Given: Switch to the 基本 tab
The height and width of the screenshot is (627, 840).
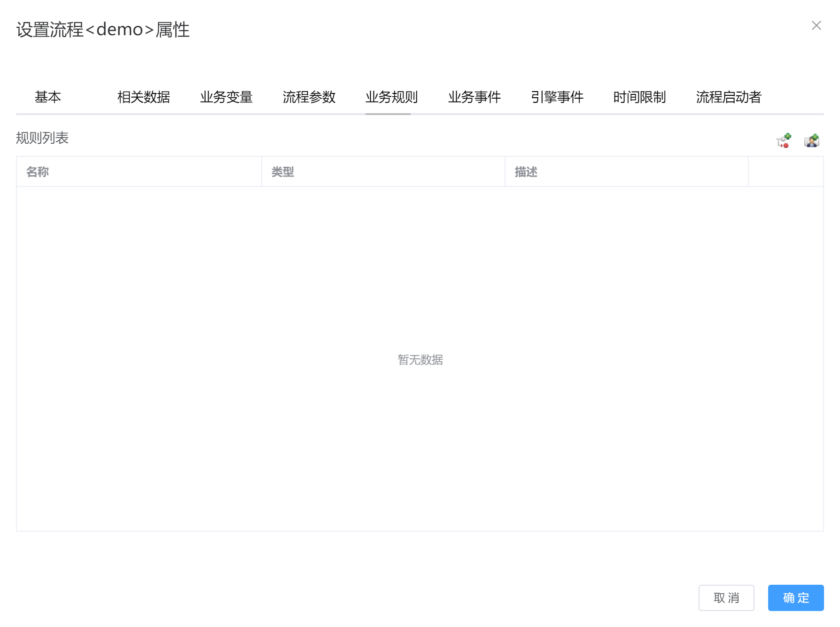Looking at the screenshot, I should [48, 97].
